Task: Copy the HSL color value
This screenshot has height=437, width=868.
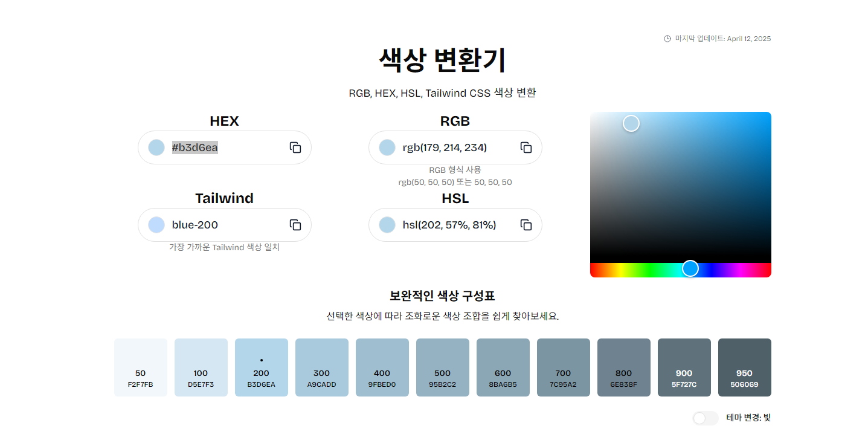Action: pos(526,225)
